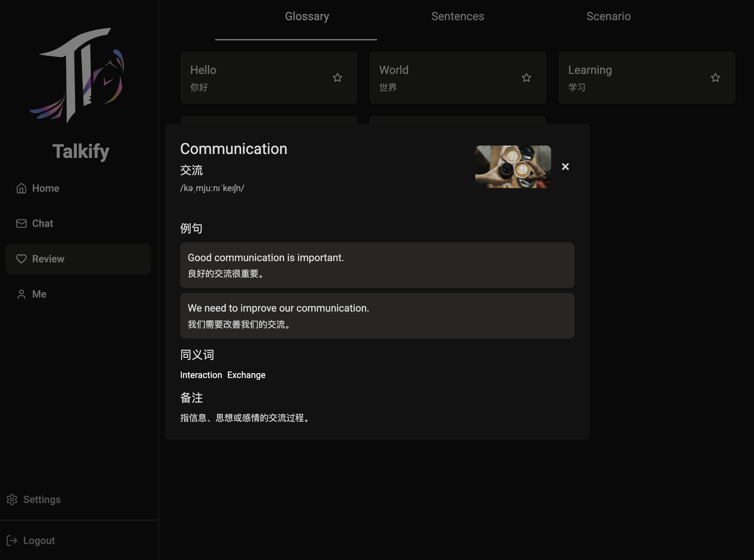Close the Communication detail popup
This screenshot has width=754, height=560.
click(x=565, y=166)
